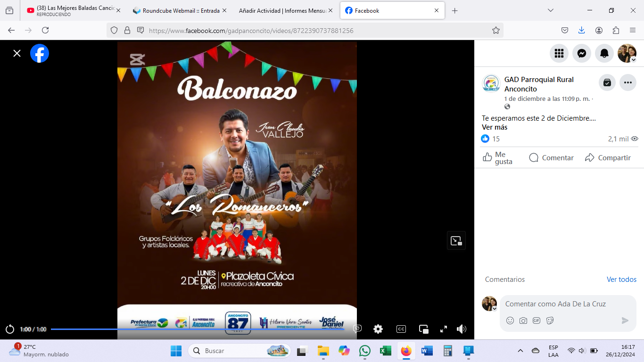Open the Facebook notifications bell
This screenshot has width=644, height=362.
click(x=604, y=53)
